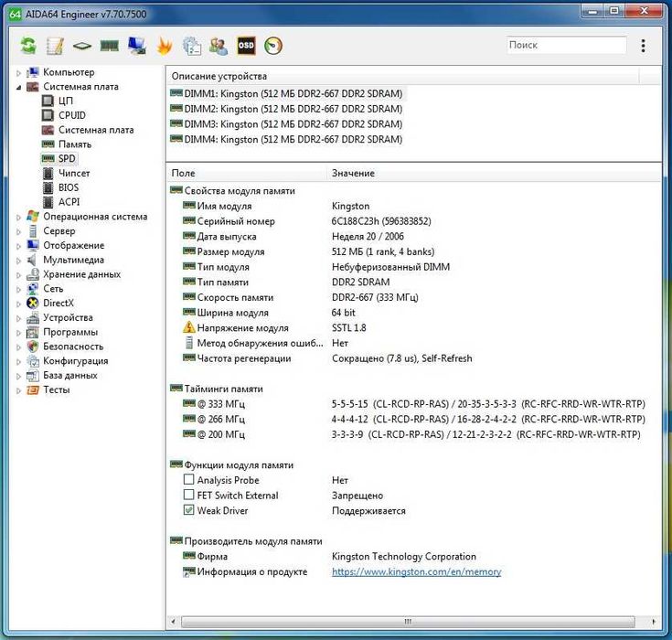Toggle the Weak Driver checkbox
The width and height of the screenshot is (672, 640).
(188, 510)
